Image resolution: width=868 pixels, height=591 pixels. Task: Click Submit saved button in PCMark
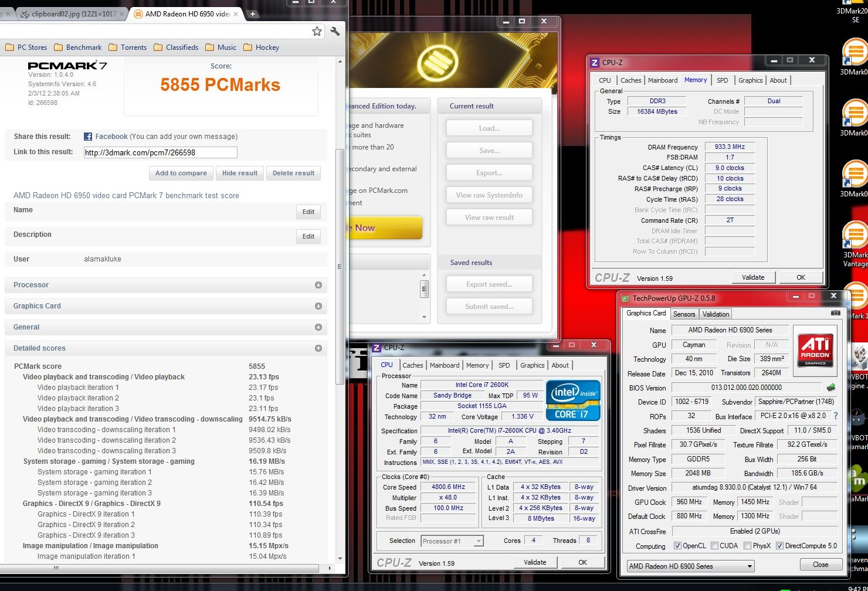click(x=489, y=307)
